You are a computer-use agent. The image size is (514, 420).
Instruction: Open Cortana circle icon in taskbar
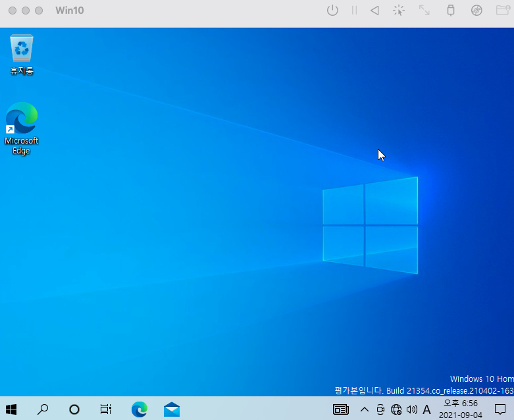tap(74, 409)
